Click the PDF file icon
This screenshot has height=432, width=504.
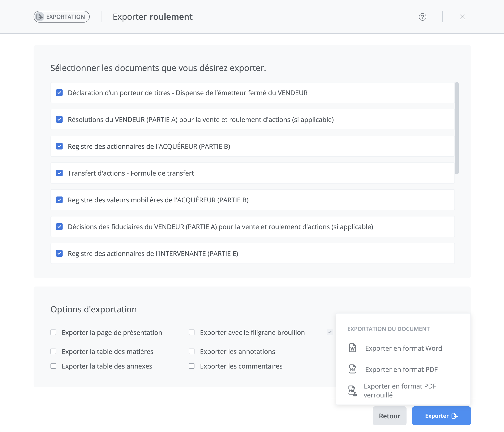[x=353, y=369]
